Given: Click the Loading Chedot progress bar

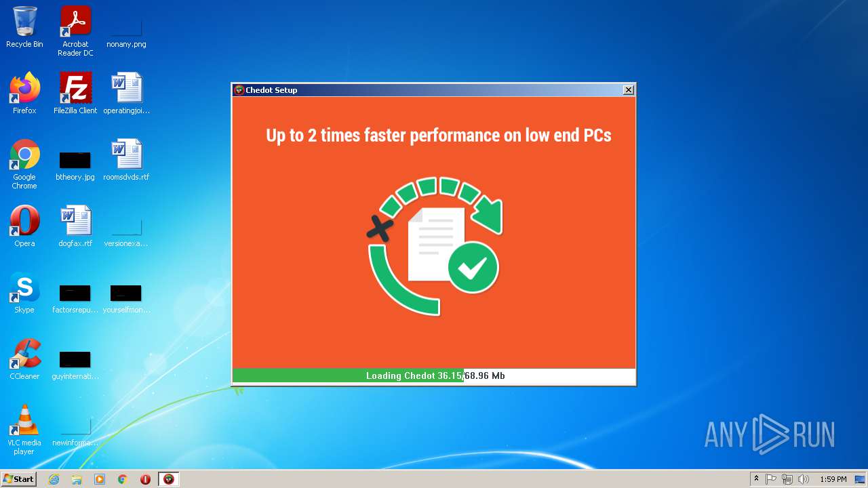Looking at the screenshot, I should click(x=434, y=375).
